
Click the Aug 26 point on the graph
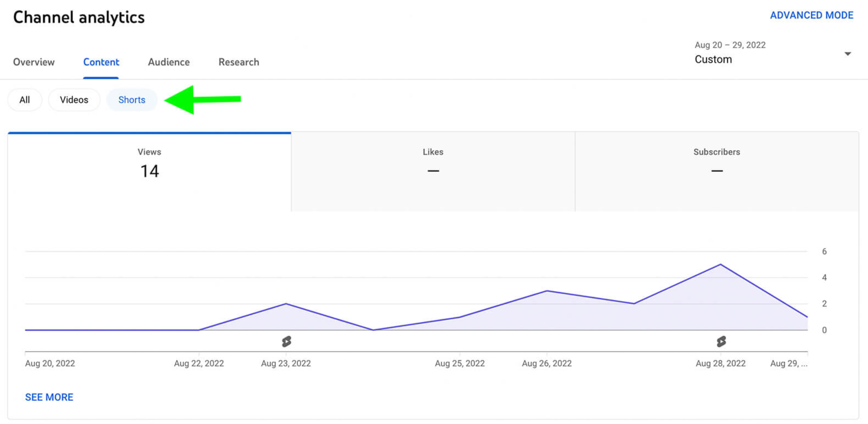point(546,290)
